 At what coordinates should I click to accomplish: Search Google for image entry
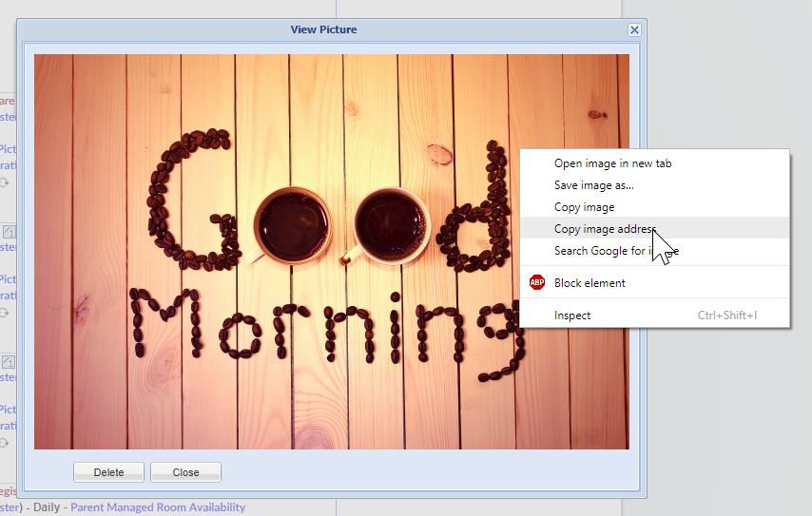click(654, 251)
